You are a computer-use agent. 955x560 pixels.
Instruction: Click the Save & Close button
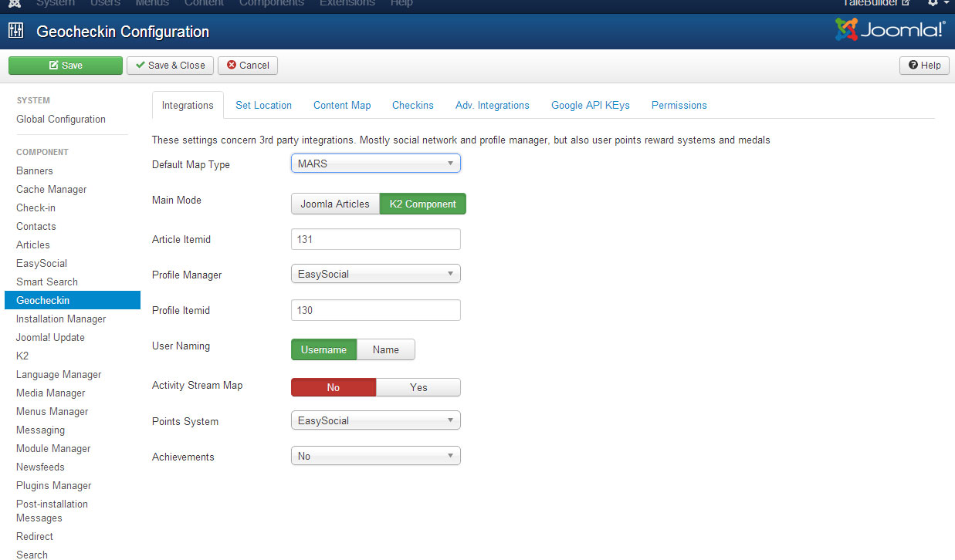point(171,66)
